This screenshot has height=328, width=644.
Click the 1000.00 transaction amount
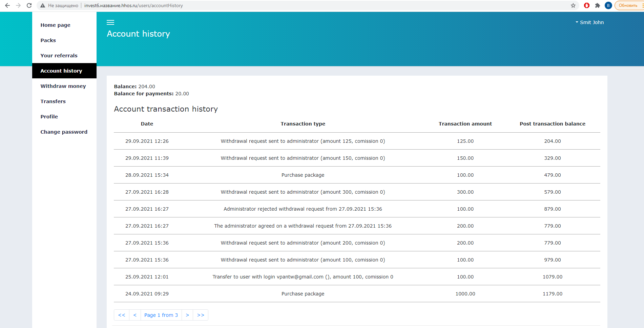point(465,294)
